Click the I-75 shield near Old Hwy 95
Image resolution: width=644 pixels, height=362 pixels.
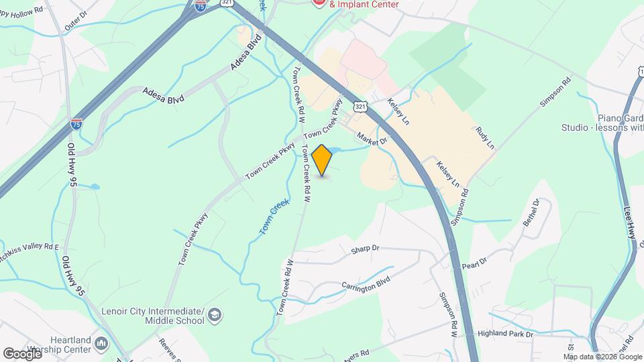coord(76,124)
